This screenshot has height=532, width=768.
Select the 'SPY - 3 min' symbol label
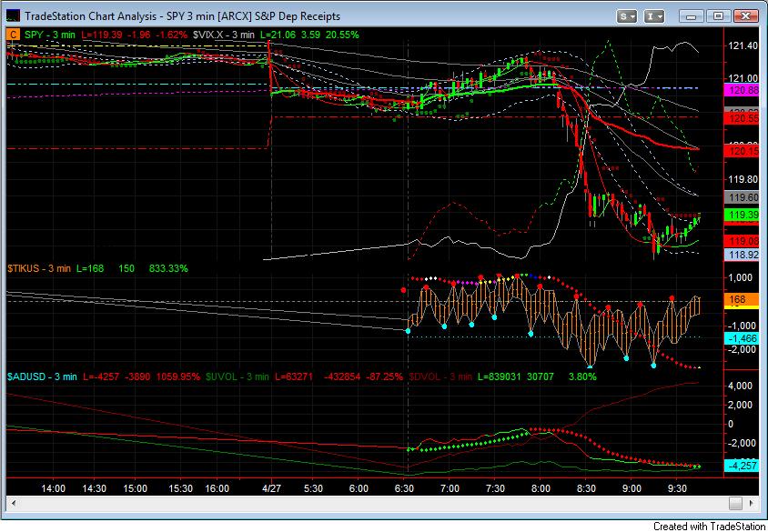(x=50, y=35)
